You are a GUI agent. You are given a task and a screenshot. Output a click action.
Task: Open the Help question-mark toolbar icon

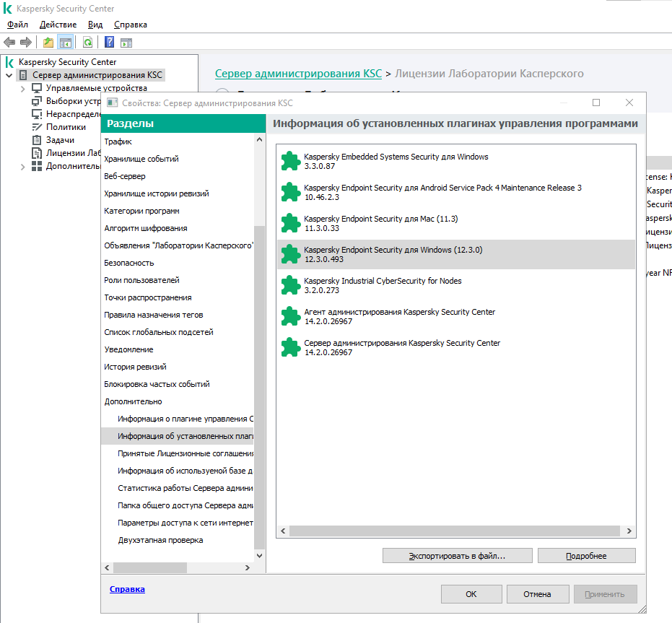pyautogui.click(x=110, y=42)
